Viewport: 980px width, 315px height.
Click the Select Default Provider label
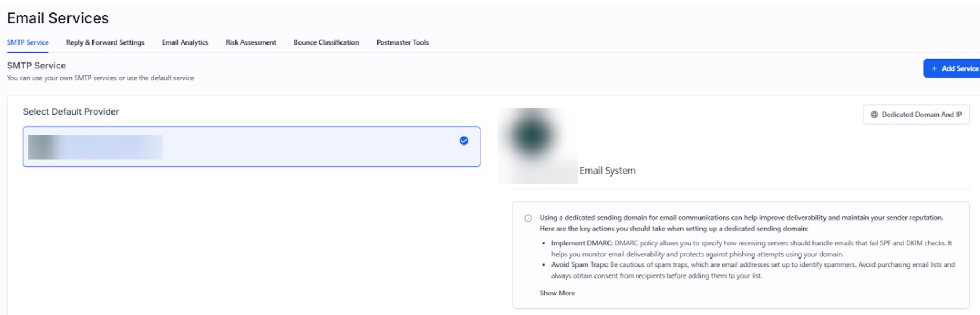point(71,111)
